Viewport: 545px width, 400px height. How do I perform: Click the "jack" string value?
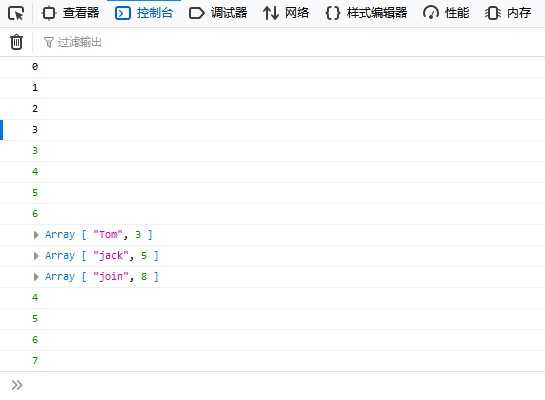pyautogui.click(x=112, y=256)
